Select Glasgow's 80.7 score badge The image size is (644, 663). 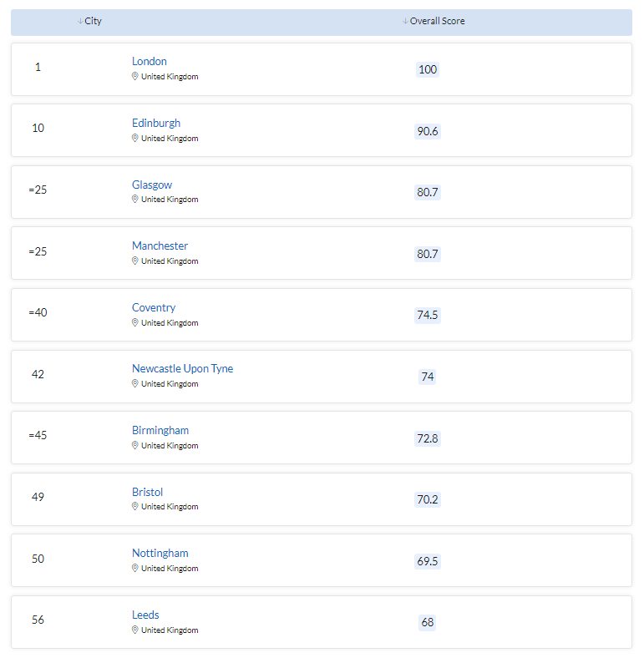tap(428, 192)
